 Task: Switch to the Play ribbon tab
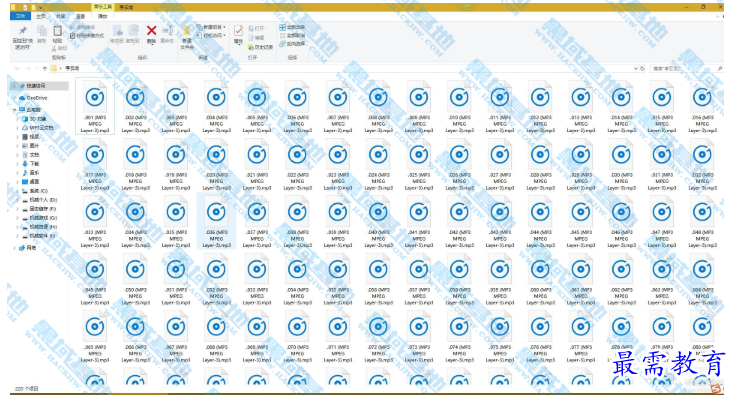coord(102,16)
